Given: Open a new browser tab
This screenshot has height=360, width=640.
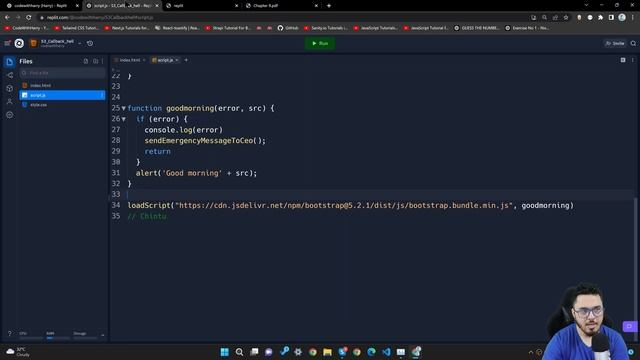Looking at the screenshot, I should pos(329,6).
